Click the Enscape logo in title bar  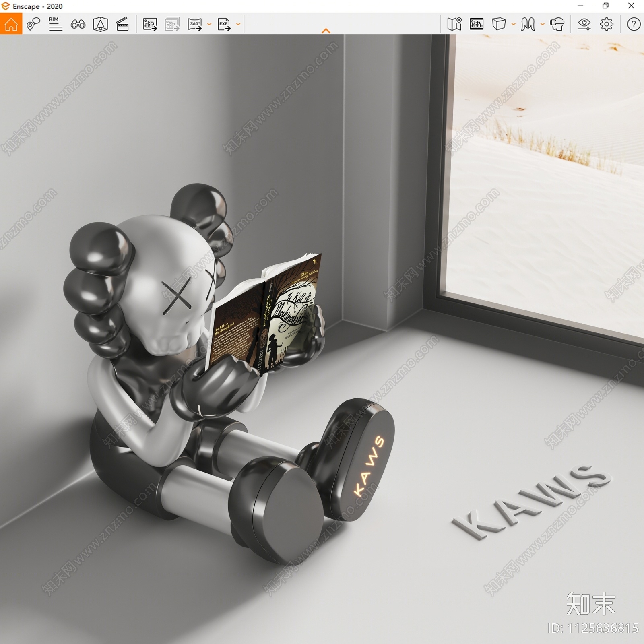[5, 6]
